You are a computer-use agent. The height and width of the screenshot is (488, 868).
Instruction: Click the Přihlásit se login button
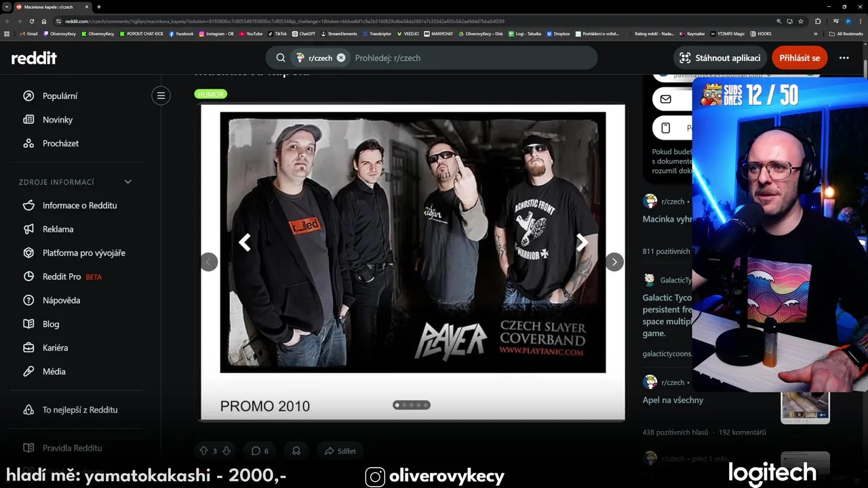(800, 58)
